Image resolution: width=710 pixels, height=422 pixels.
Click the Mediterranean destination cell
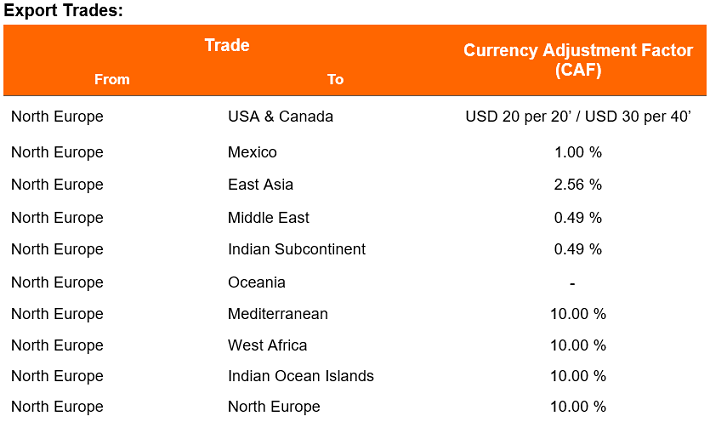278,314
